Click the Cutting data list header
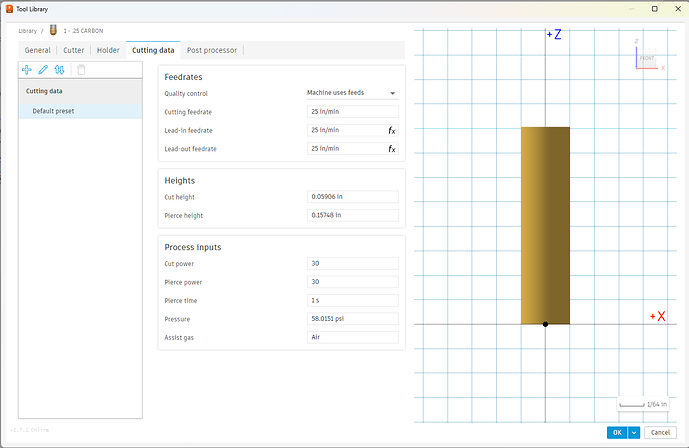 click(80, 91)
